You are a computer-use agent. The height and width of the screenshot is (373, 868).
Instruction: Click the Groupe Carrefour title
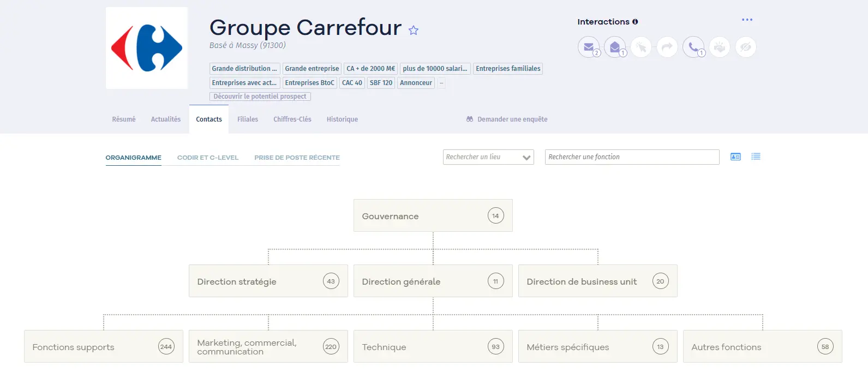[x=306, y=28]
